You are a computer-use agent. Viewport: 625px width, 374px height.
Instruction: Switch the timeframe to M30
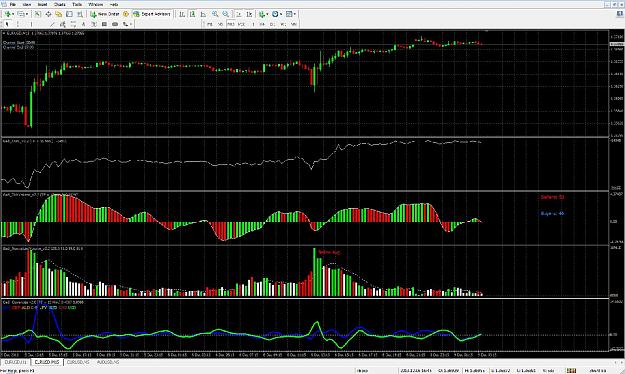(x=241, y=24)
